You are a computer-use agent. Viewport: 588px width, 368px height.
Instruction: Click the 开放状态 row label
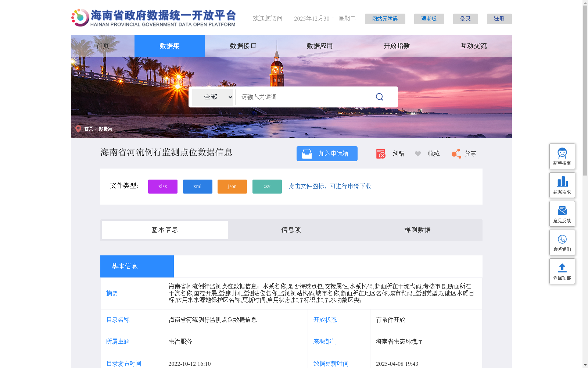coord(325,320)
